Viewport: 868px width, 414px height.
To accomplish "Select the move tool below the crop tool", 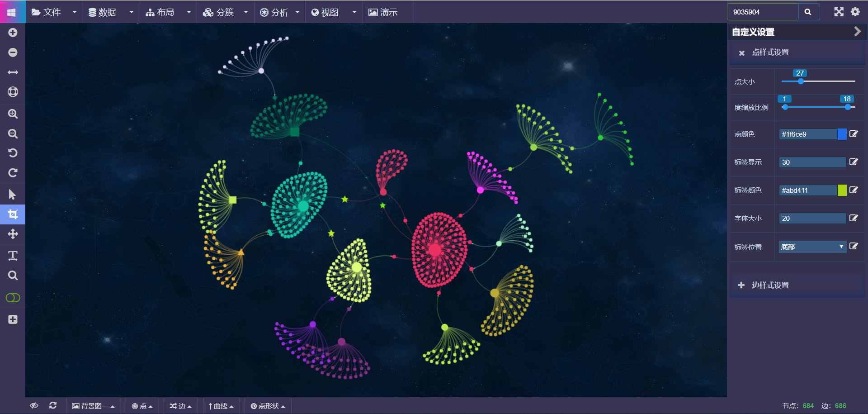I will (x=13, y=234).
